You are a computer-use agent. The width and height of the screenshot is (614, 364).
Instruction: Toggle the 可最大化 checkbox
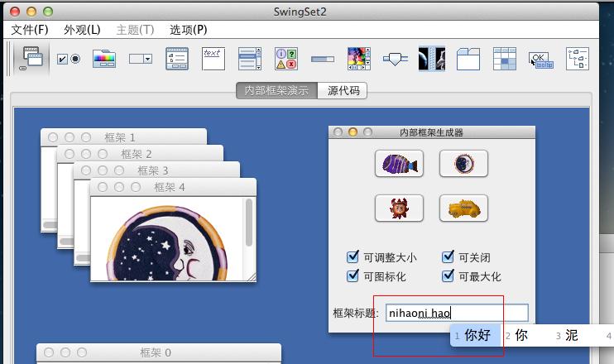pyautogui.click(x=449, y=276)
